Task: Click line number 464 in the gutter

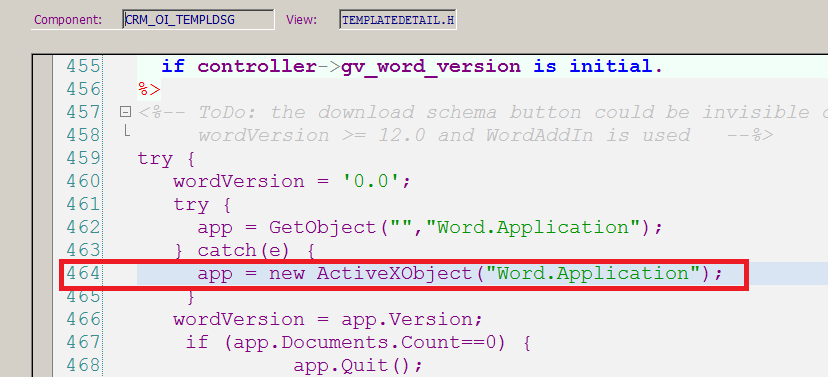Action: tap(83, 274)
